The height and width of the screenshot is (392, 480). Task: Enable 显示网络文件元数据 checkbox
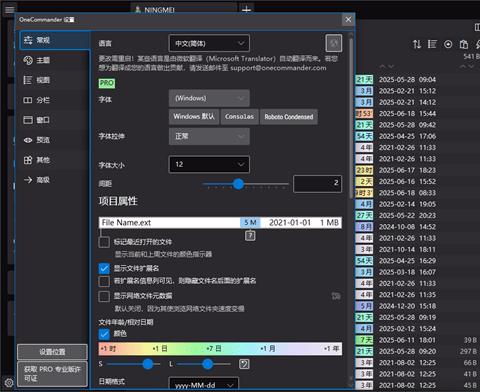[x=104, y=296]
